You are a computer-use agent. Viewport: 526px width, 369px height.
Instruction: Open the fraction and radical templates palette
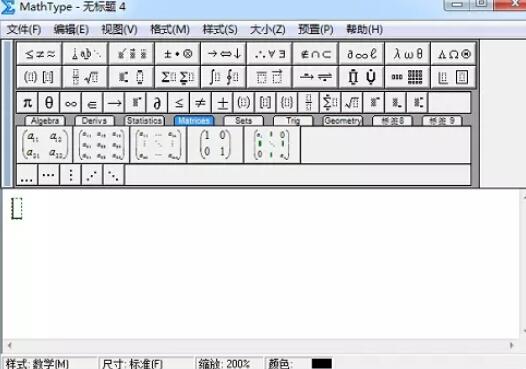(x=85, y=77)
